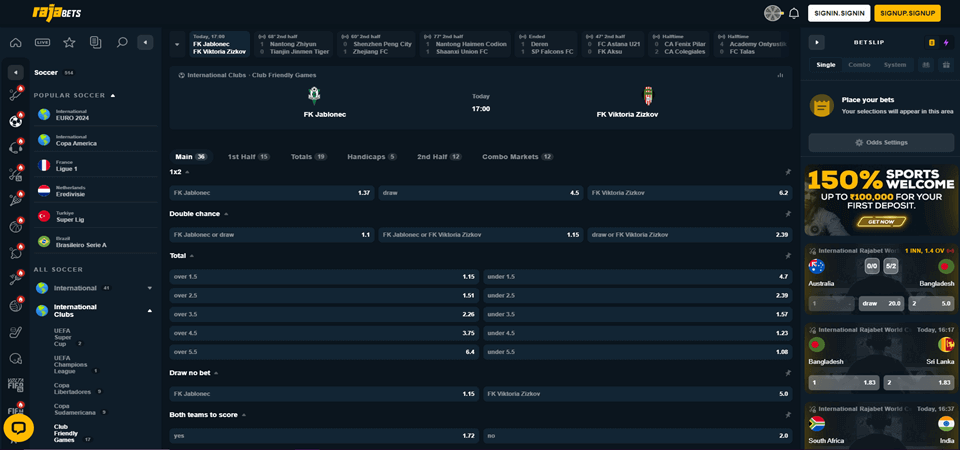Collapse the Total market section
Viewport: 960px width, 450px height.
[x=192, y=256]
